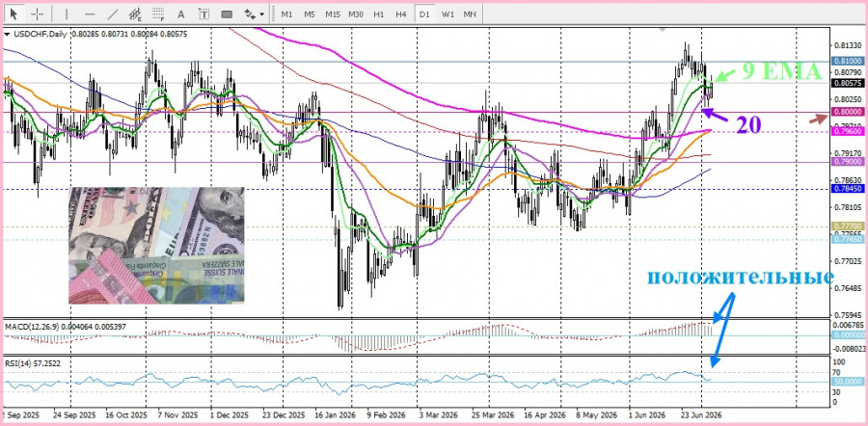Switch chart to W1 timeframe
The height and width of the screenshot is (426, 868).
pos(448,14)
